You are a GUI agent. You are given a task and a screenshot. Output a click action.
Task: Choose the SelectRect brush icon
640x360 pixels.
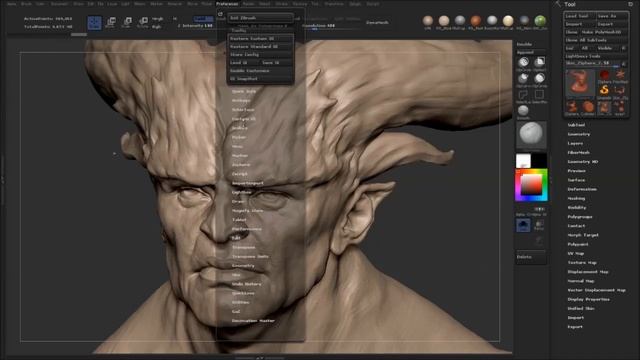point(539,95)
